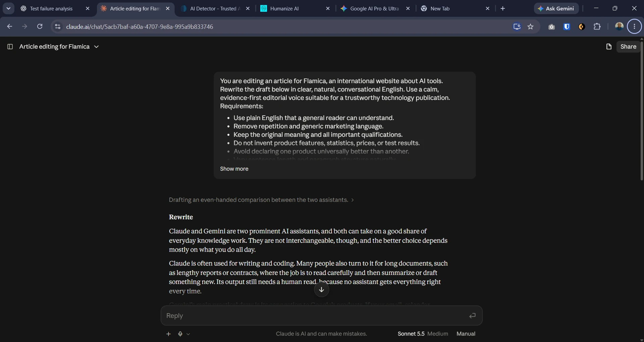The image size is (644, 342).
Task: Open the artifacts document icon next to Share
Action: [x=609, y=47]
